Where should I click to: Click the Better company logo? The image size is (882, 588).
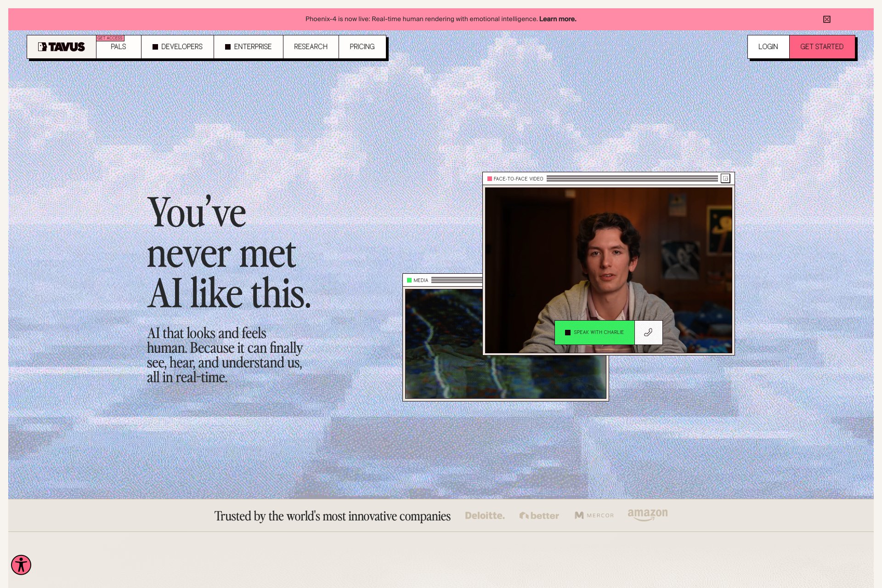(539, 516)
